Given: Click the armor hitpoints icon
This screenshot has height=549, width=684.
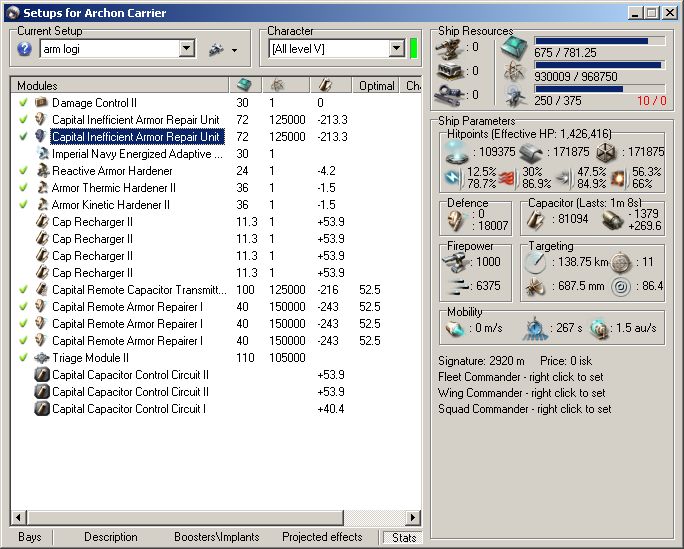Looking at the screenshot, I should click(531, 153).
